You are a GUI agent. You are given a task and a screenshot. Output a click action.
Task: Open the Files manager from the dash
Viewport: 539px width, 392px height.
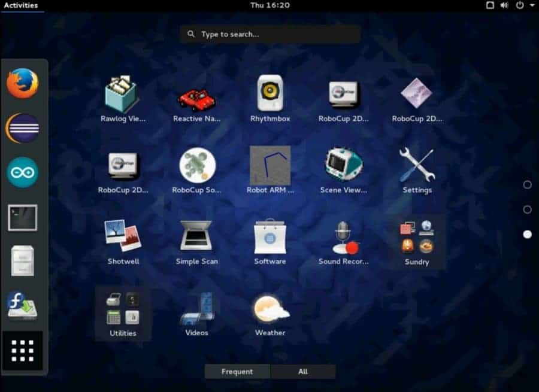tap(23, 261)
